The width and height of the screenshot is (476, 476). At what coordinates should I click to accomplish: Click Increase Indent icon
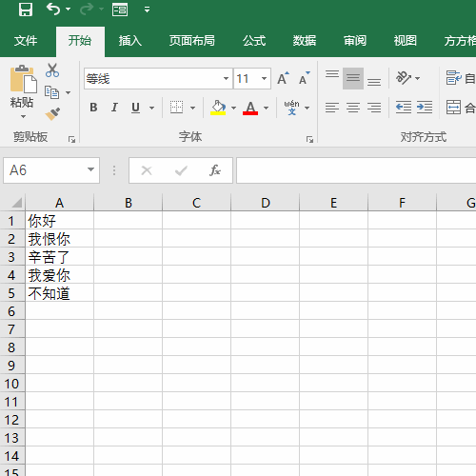pyautogui.click(x=425, y=108)
